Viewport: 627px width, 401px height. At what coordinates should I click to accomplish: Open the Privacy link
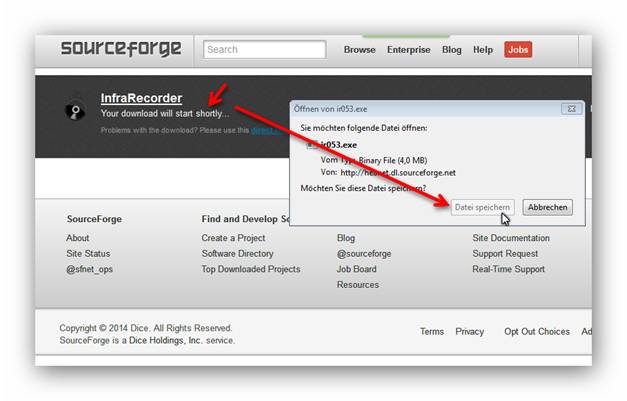(469, 331)
